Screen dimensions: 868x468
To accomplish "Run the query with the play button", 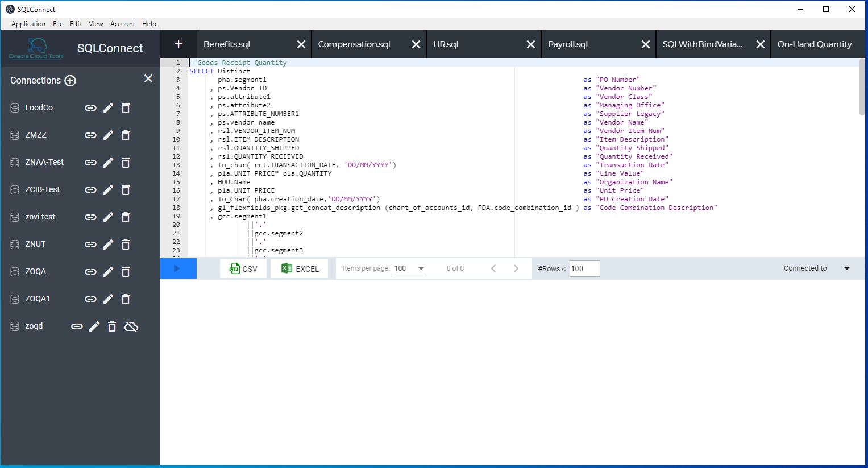I will pos(177,268).
